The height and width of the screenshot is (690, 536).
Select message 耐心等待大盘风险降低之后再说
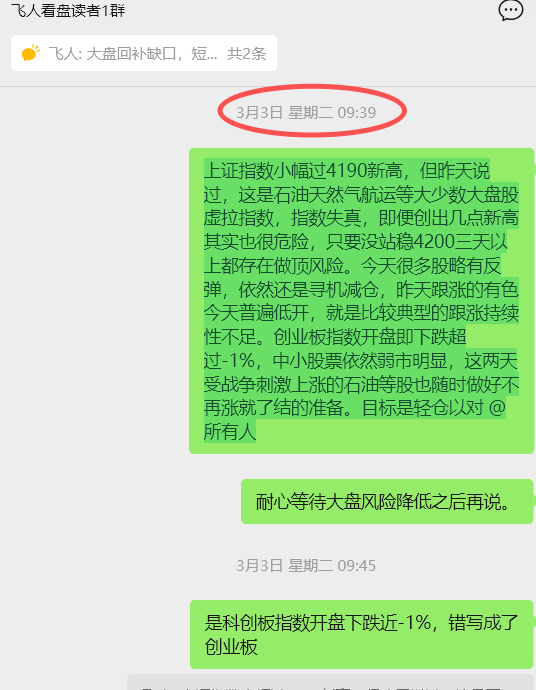(x=387, y=502)
